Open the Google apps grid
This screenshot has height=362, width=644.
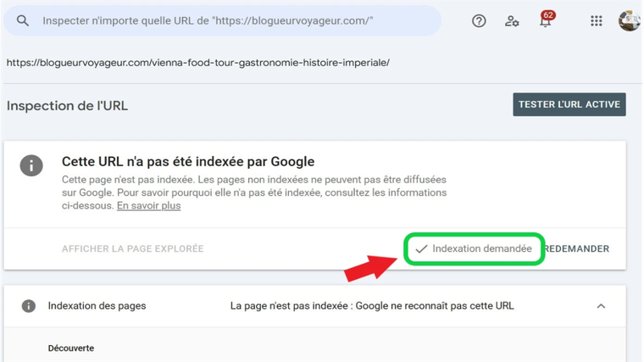click(x=596, y=21)
